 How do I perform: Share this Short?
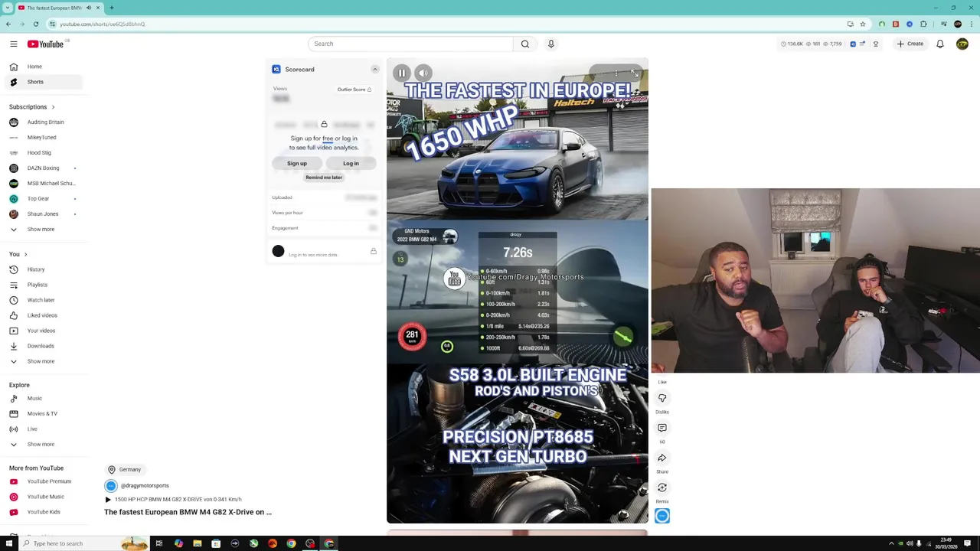coord(662,458)
